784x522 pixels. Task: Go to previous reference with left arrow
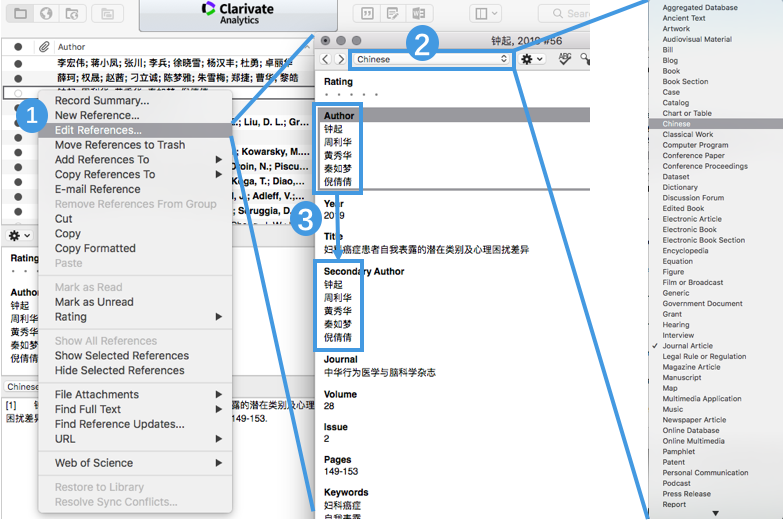click(325, 60)
